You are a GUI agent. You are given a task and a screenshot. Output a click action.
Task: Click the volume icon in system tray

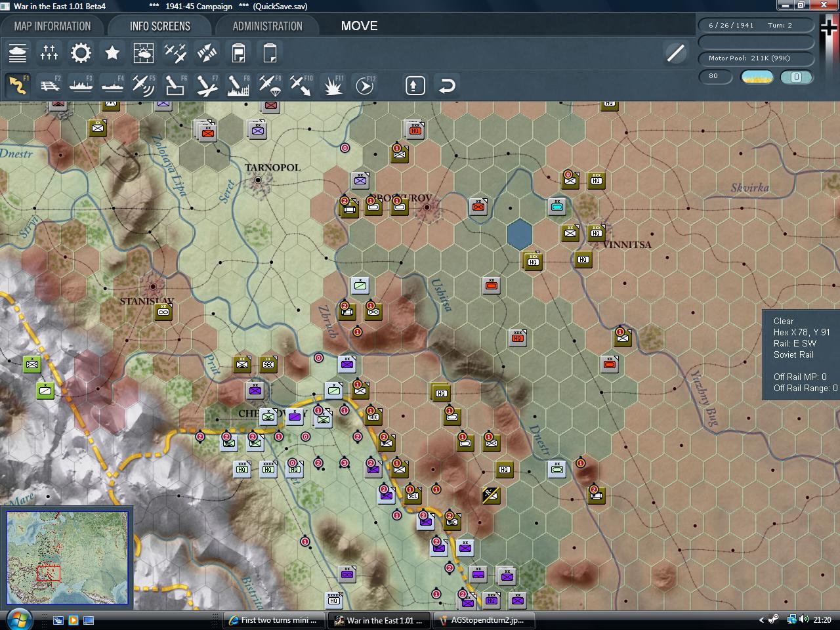(x=804, y=620)
